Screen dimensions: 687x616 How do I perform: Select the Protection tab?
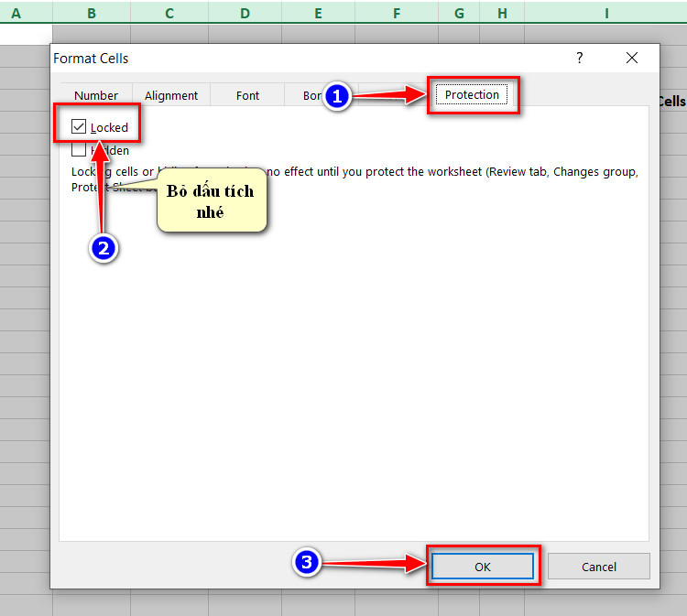point(472,94)
